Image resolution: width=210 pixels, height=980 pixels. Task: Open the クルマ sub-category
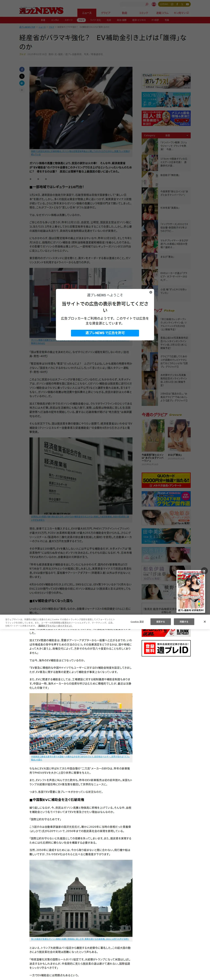[81, 20]
